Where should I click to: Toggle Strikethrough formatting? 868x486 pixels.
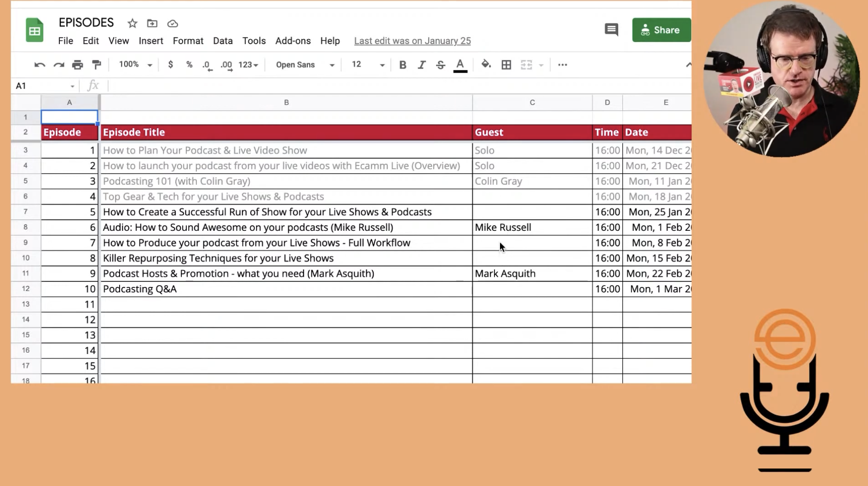pos(440,65)
